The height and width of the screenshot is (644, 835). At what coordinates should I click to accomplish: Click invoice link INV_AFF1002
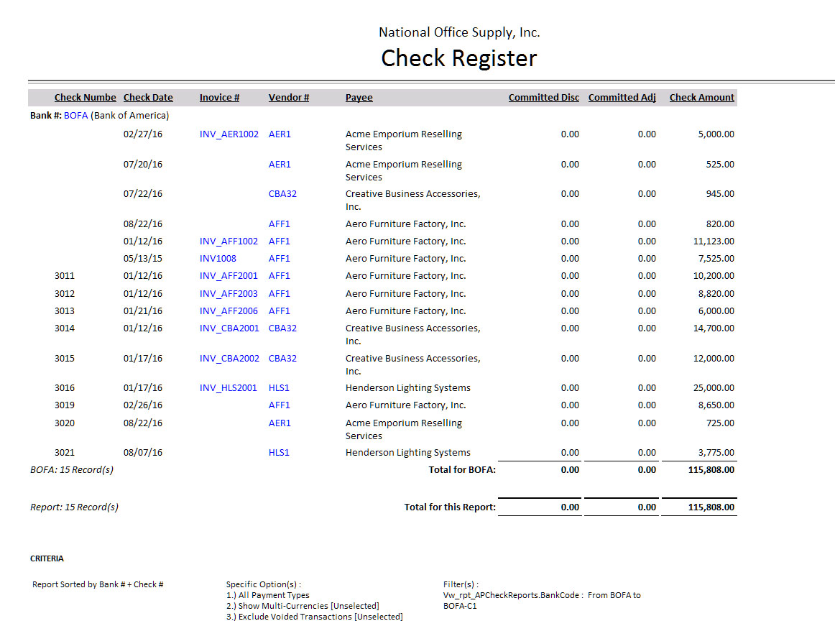pyautogui.click(x=229, y=241)
